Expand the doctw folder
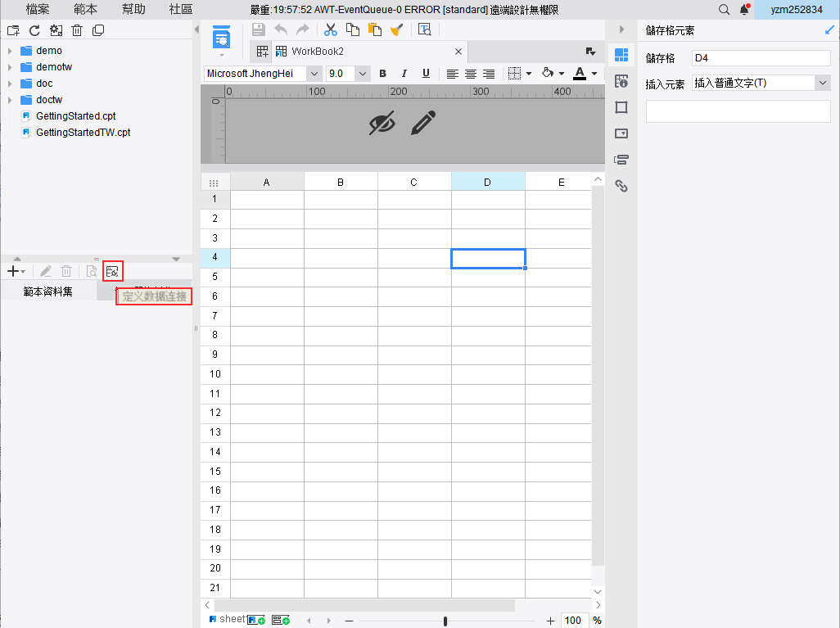Viewport: 840px width, 628px height. (10, 100)
